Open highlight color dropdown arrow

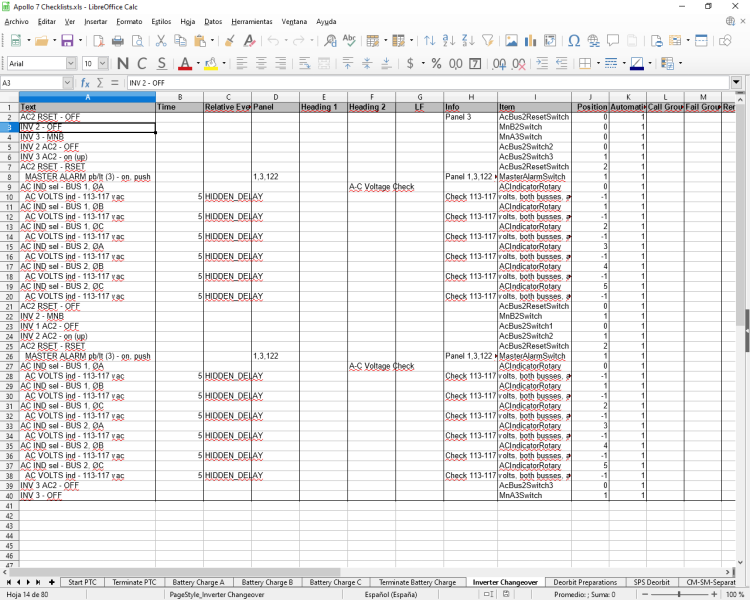pos(224,63)
